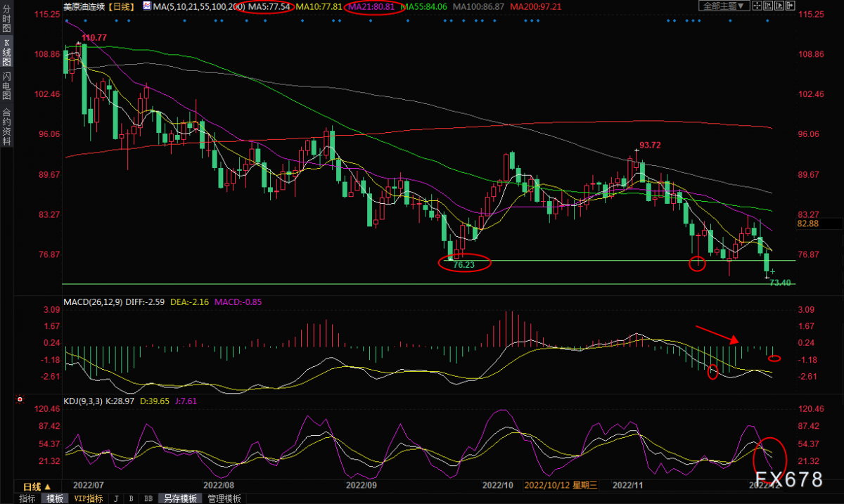The image size is (844, 504).
Task: Click the 82.88 current price marker
Action: pos(809,224)
